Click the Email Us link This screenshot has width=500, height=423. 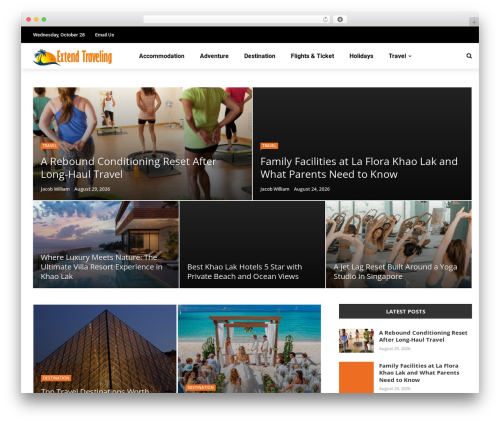pos(104,35)
